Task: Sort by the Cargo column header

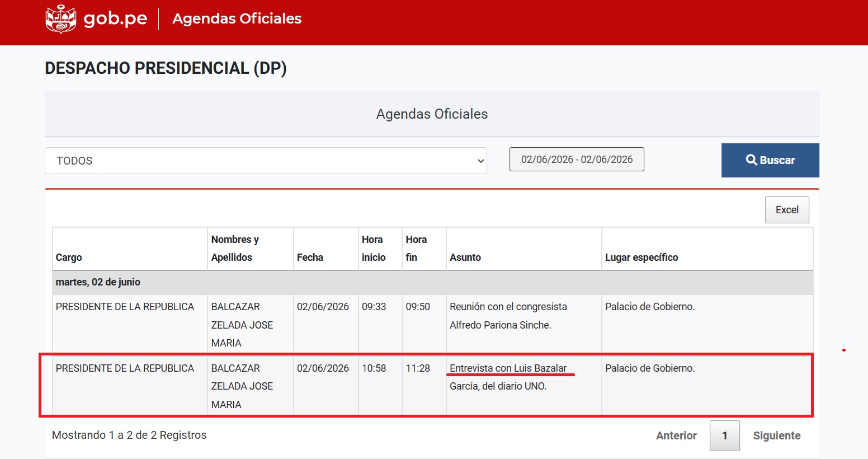Action: pos(130,249)
